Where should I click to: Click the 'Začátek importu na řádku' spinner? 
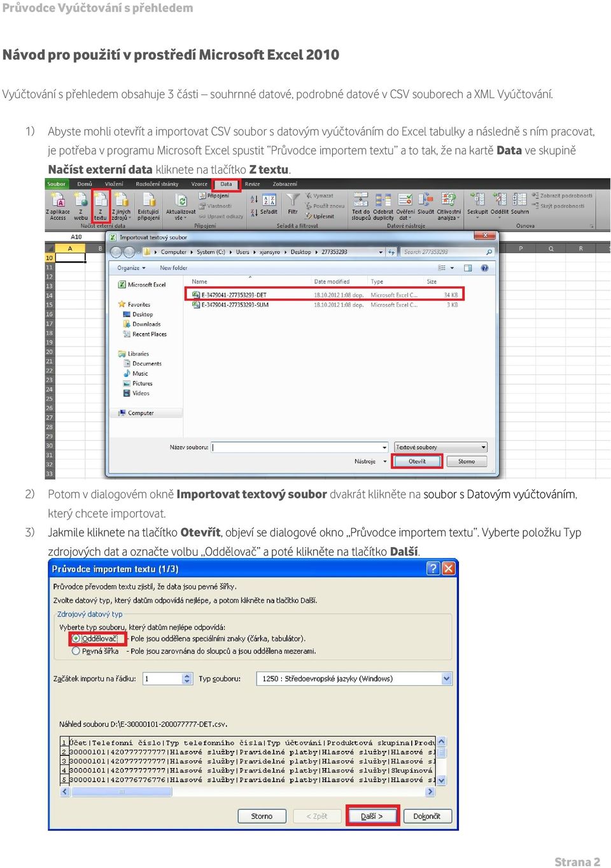[x=187, y=679]
